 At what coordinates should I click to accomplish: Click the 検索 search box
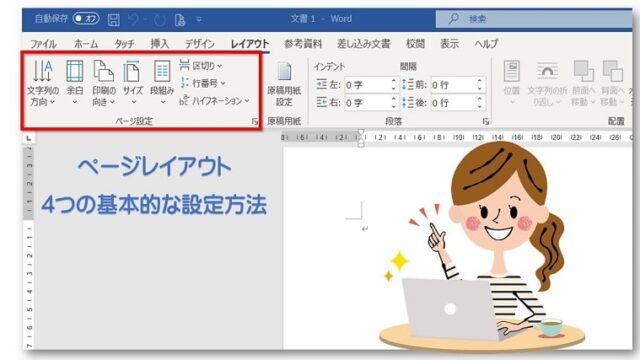(534, 19)
